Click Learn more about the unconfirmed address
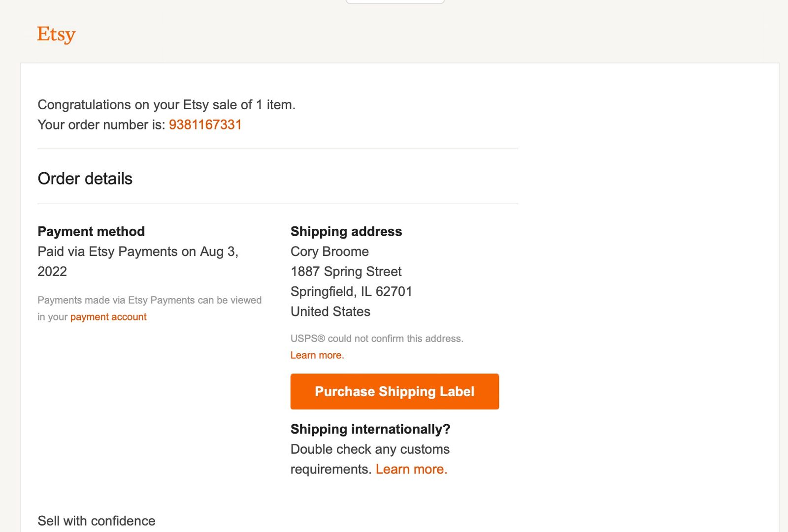This screenshot has height=532, width=788. tap(317, 355)
